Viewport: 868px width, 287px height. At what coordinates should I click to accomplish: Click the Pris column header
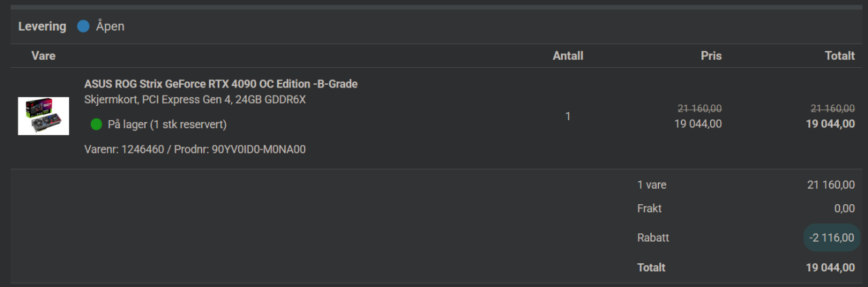(711, 56)
